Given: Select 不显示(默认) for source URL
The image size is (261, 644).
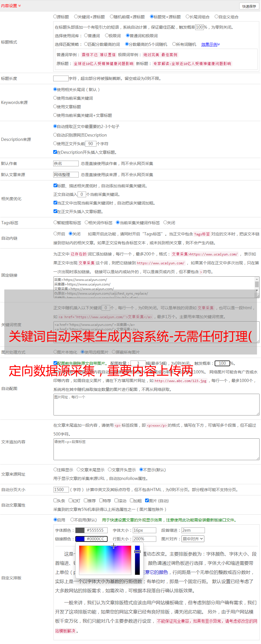Looking at the screenshot, I should pyautogui.click(x=141, y=470).
